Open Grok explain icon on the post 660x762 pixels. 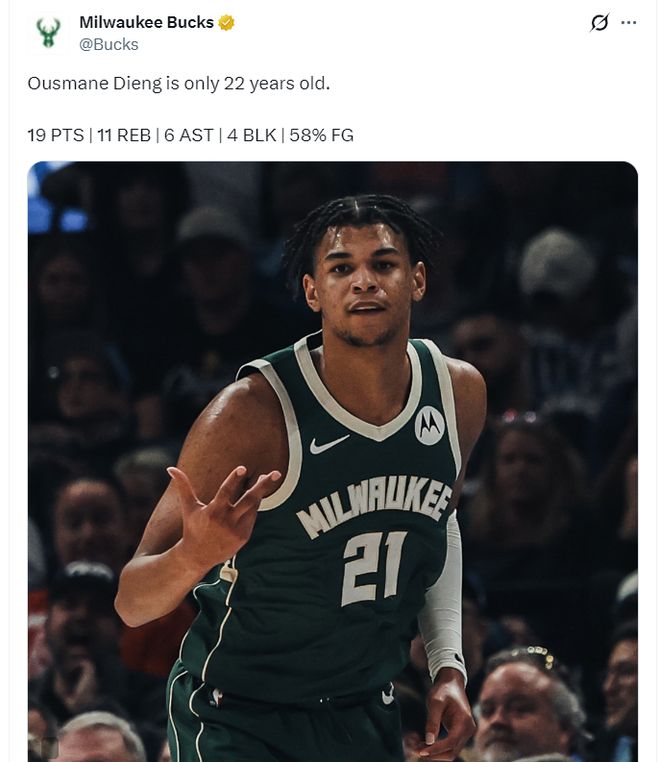click(x=599, y=23)
